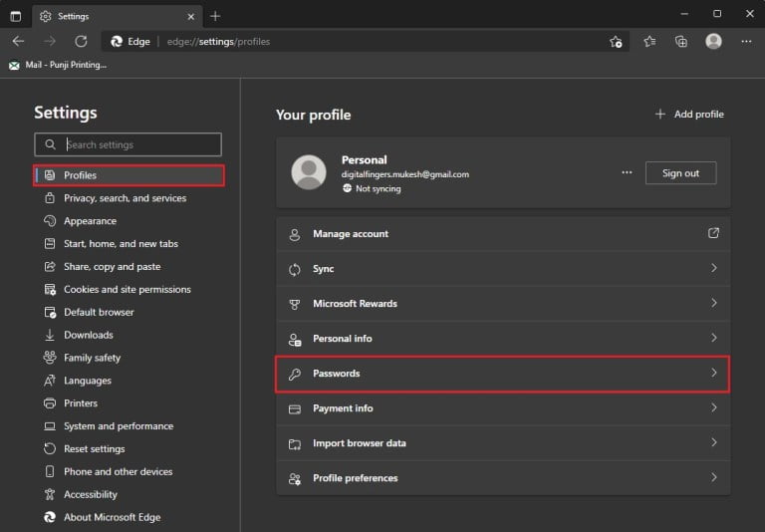This screenshot has width=765, height=532.
Task: Click add to favorites star icon
Action: point(616,42)
